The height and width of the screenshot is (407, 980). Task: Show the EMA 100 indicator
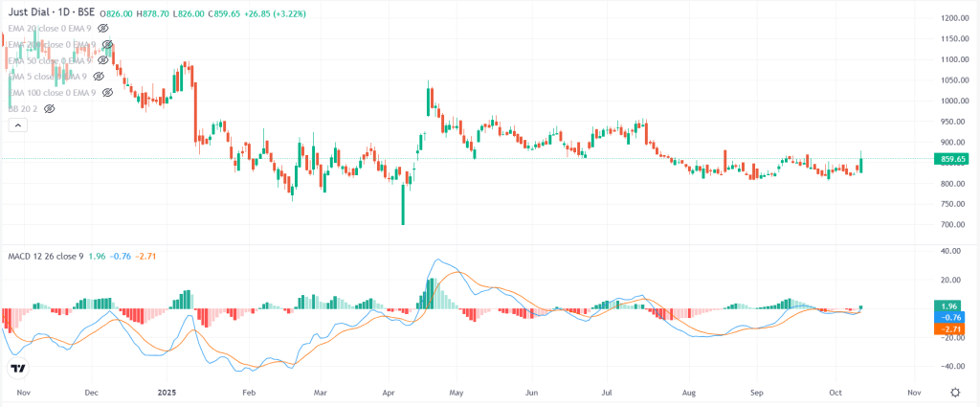(108, 92)
